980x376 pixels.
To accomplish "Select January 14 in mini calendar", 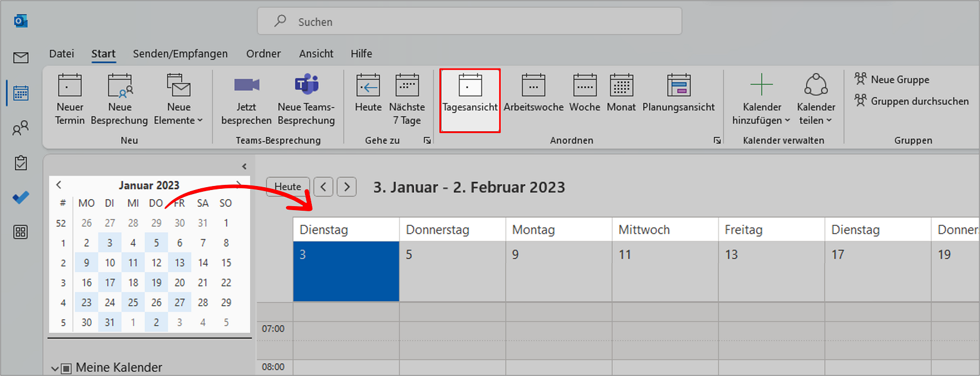I will click(203, 263).
